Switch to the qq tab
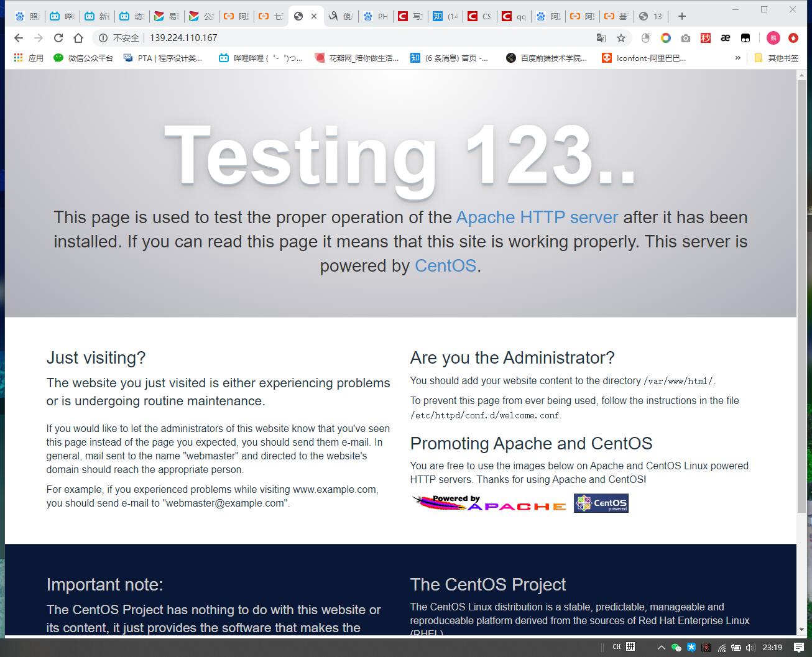812x657 pixels. coord(515,16)
